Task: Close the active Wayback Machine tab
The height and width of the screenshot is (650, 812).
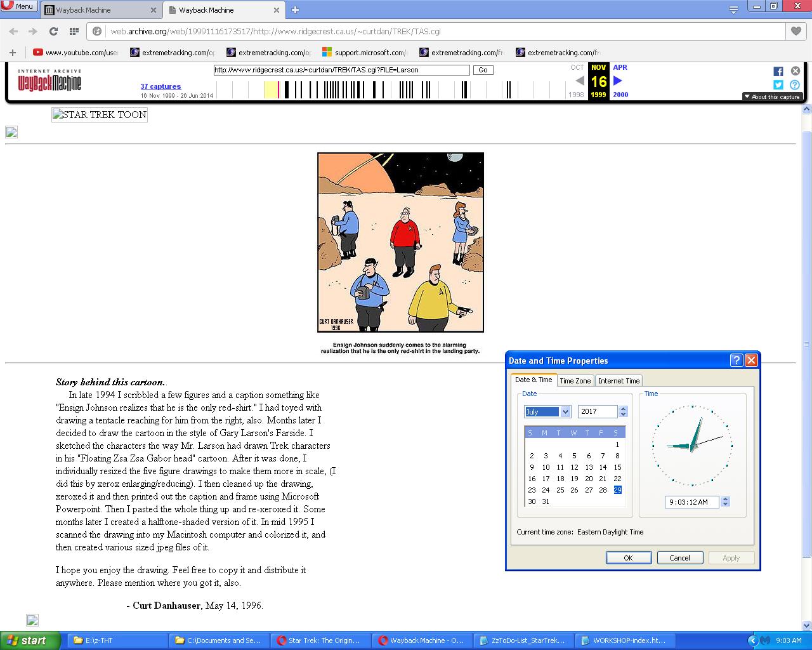Action: 277,10
